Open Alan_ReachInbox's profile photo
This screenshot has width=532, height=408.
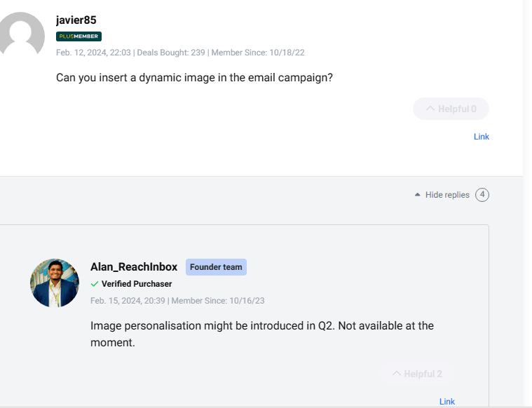[55, 283]
